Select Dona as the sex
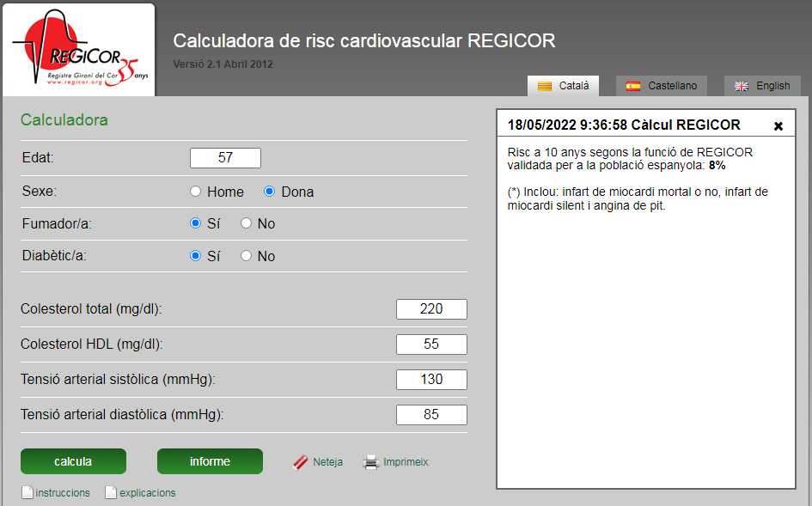 [269, 192]
